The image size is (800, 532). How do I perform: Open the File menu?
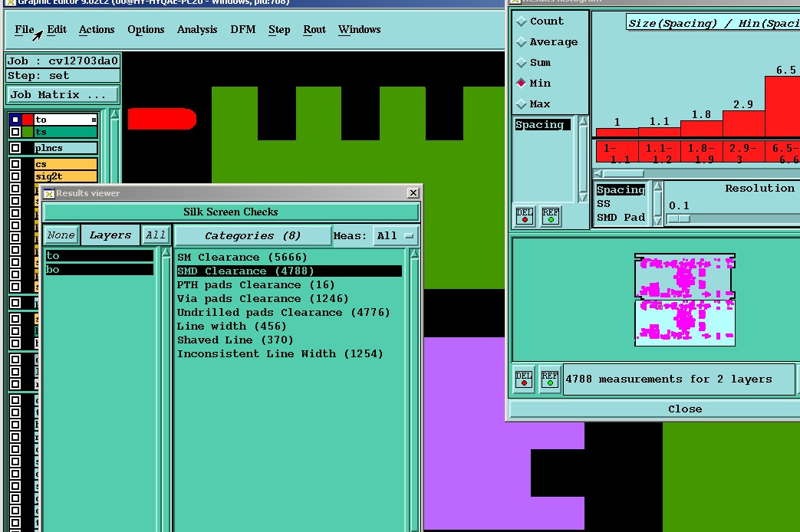(x=24, y=30)
